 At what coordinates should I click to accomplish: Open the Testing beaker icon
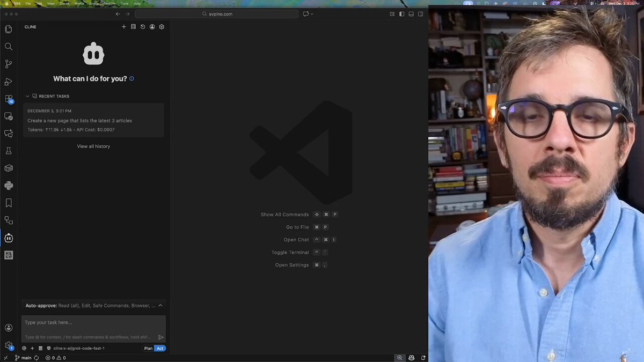tap(8, 151)
